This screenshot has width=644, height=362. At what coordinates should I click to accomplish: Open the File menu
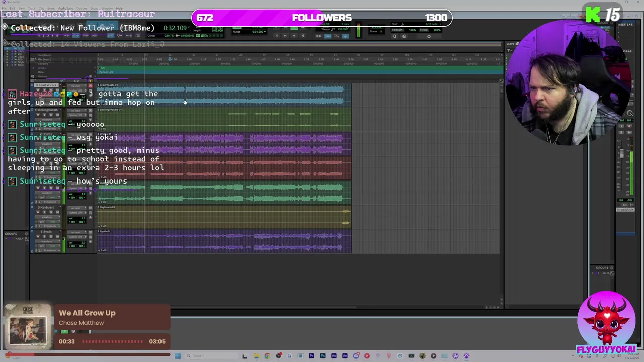click(x=4, y=8)
